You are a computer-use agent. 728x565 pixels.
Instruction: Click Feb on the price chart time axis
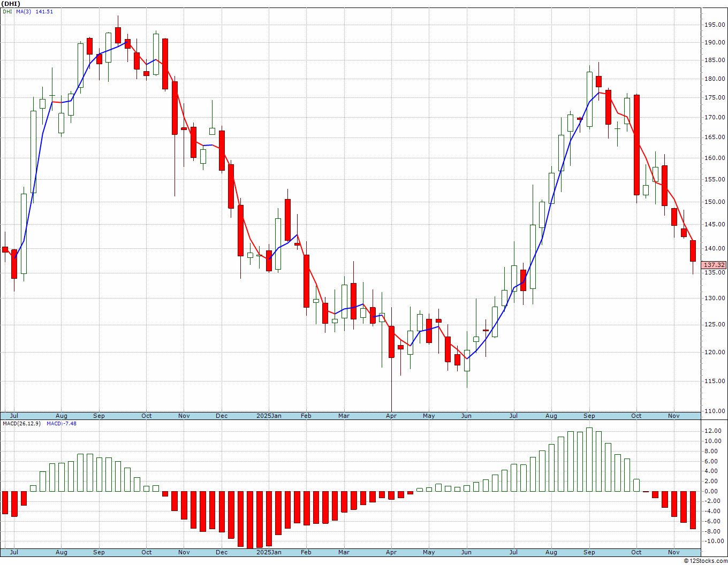point(306,416)
